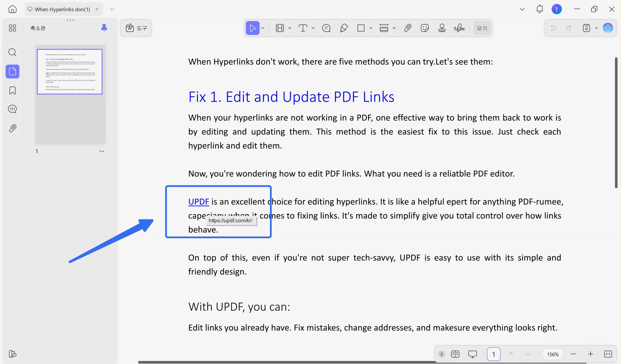Click the Fix 1. Edit and Update PDF Links heading
The height and width of the screenshot is (364, 621).
point(291,96)
